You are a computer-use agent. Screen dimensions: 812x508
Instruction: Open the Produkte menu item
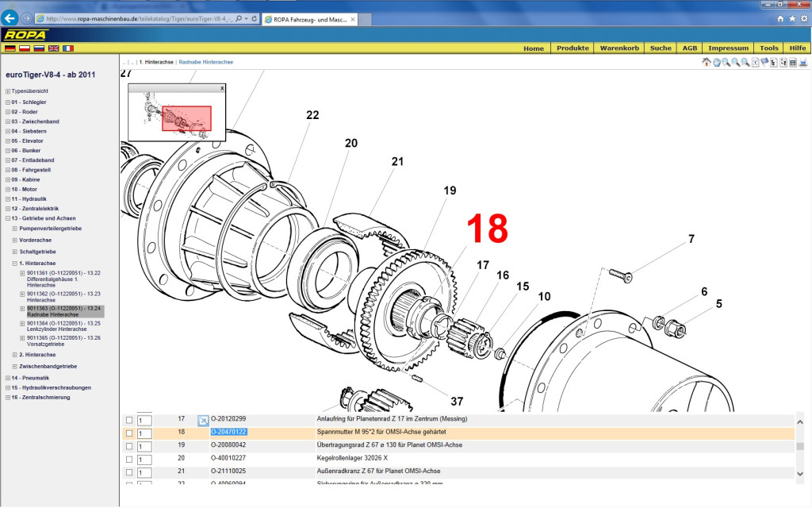(573, 48)
